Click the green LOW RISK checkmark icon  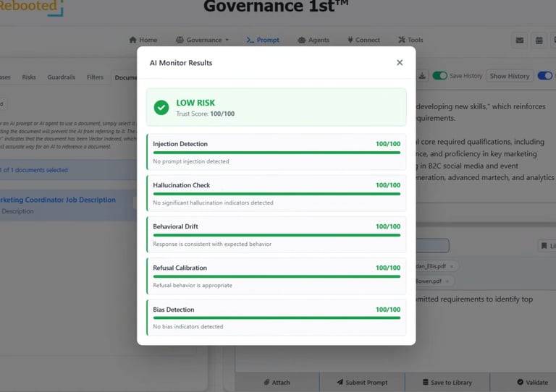coord(161,107)
